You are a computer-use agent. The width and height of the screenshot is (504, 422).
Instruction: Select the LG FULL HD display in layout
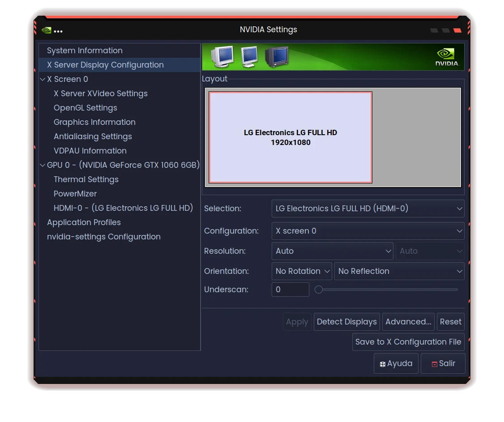coord(290,137)
